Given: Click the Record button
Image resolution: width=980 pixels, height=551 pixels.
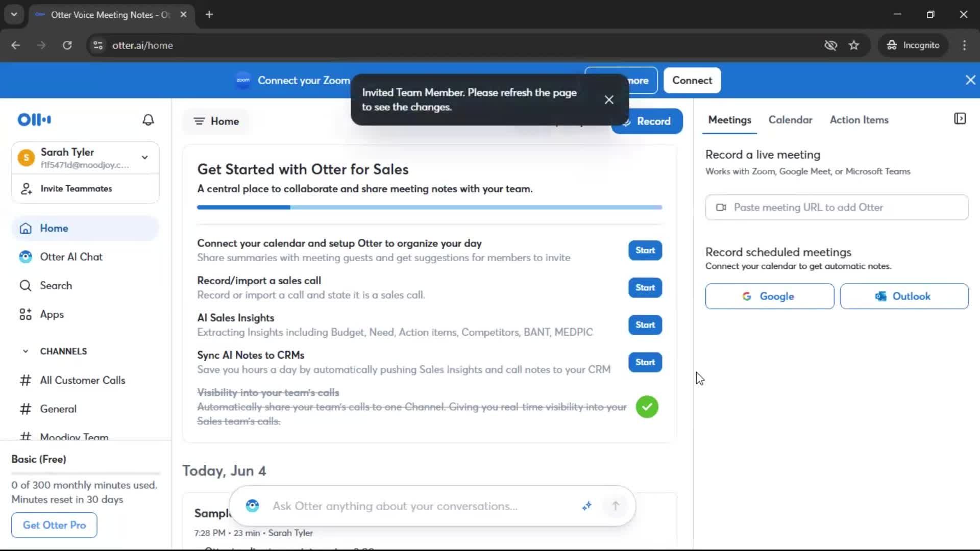Looking at the screenshot, I should point(647,121).
